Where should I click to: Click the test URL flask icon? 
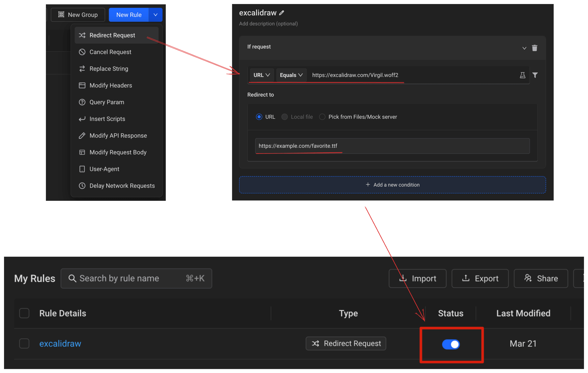(523, 75)
